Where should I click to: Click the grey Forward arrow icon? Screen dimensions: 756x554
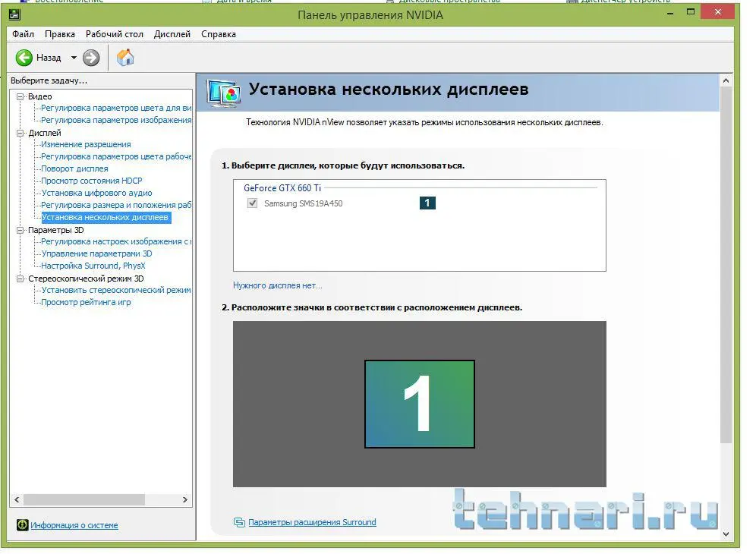(91, 58)
